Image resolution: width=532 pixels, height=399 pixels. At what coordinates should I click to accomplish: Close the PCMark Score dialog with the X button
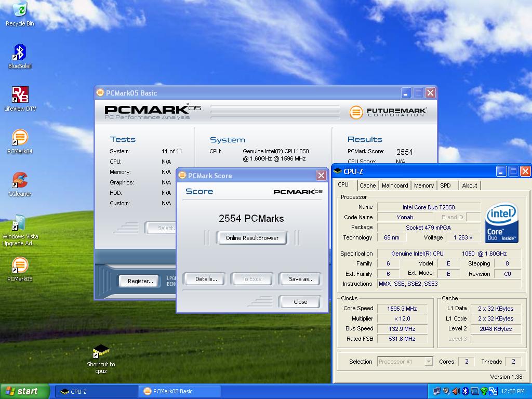321,176
